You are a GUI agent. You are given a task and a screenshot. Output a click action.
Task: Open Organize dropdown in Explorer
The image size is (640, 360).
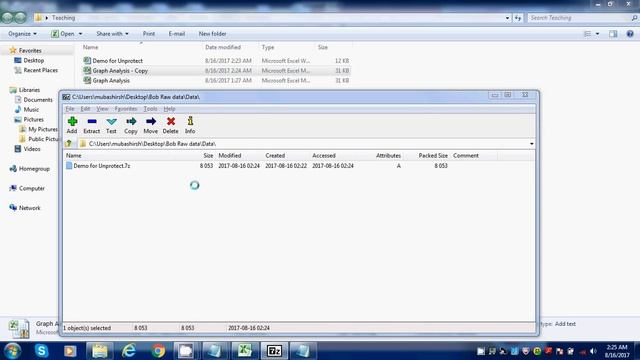[22, 34]
